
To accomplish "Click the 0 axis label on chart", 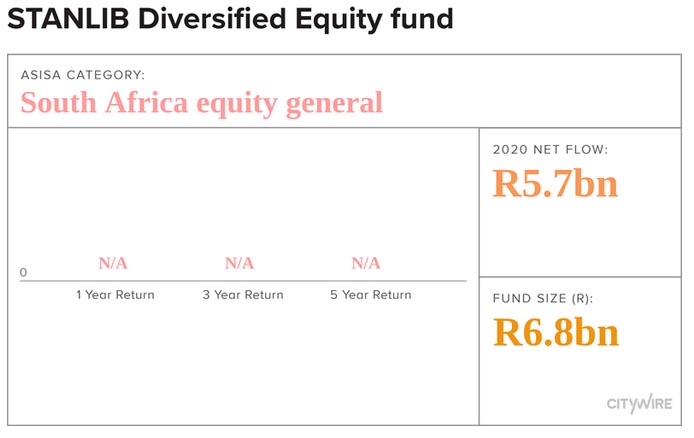I will (23, 272).
